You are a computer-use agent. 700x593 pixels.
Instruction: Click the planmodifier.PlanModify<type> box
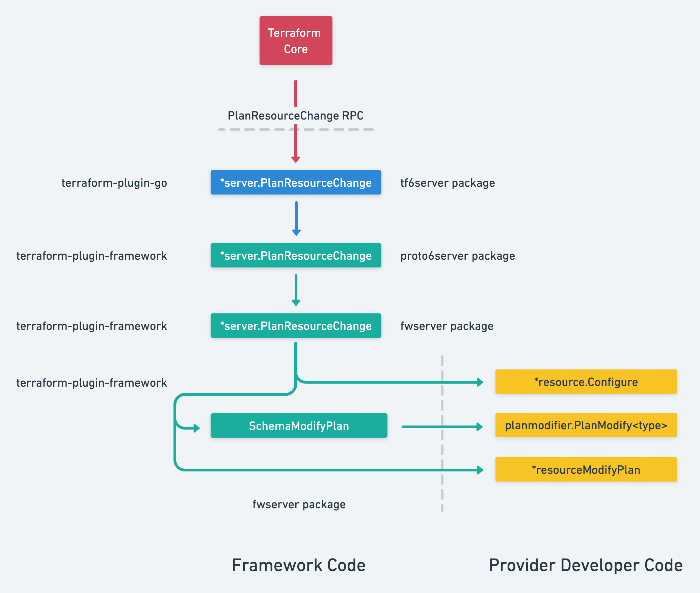coord(586,425)
